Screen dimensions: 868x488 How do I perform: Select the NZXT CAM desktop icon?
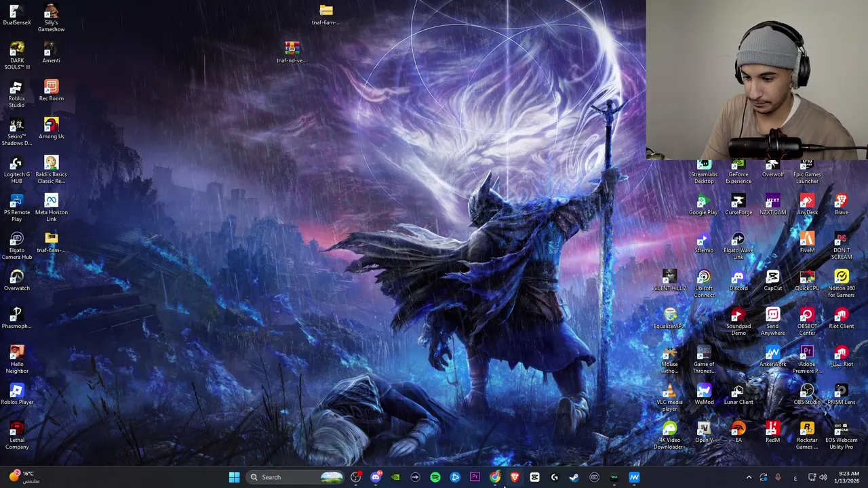773,205
